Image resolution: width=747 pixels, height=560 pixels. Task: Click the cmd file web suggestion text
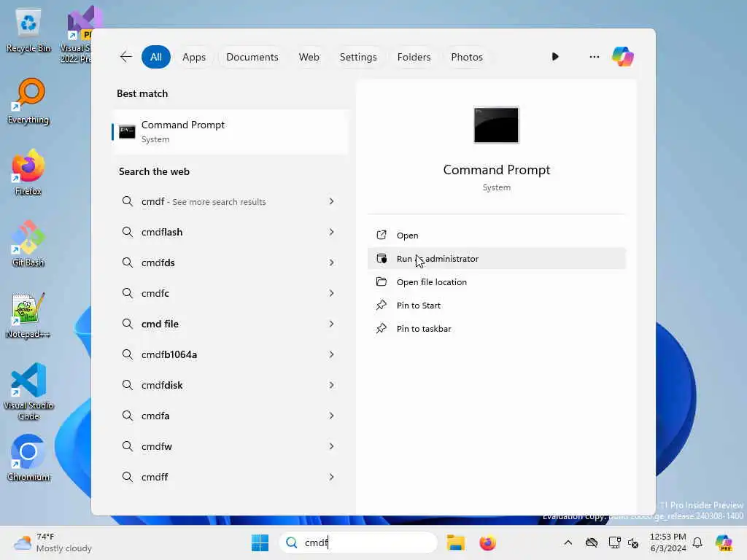pyautogui.click(x=160, y=324)
